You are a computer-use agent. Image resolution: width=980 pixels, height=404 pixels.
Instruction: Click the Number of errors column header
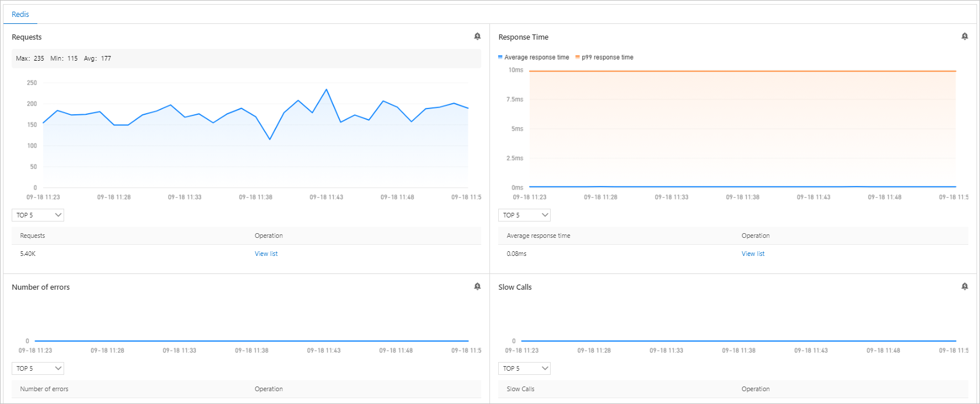click(x=44, y=389)
